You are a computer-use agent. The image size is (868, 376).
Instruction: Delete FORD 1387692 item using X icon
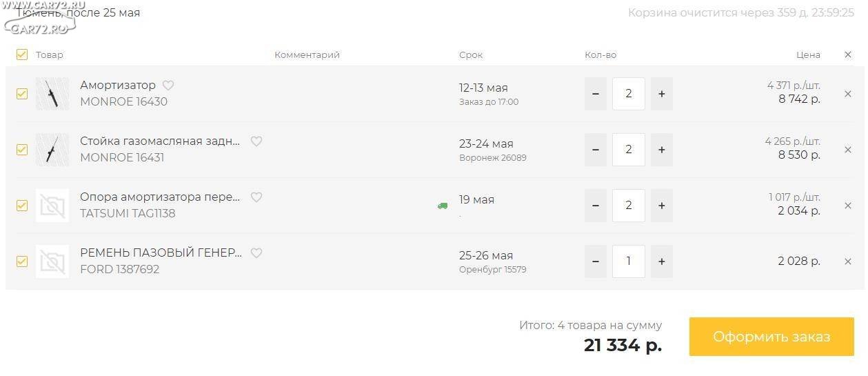pyautogui.click(x=848, y=261)
